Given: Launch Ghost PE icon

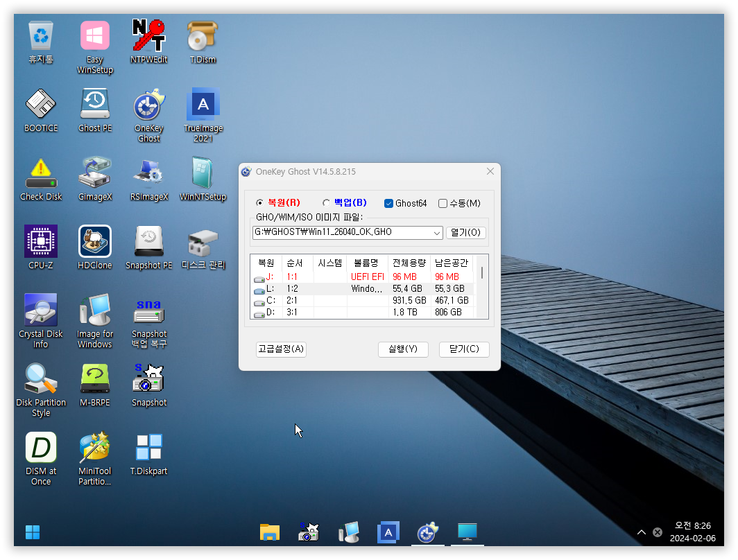Looking at the screenshot, I should tap(94, 110).
